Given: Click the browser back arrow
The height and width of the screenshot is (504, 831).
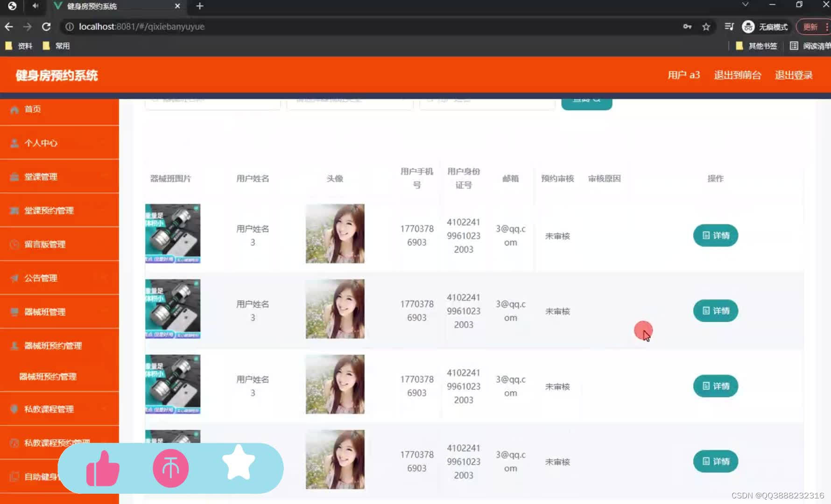Looking at the screenshot, I should pos(9,27).
